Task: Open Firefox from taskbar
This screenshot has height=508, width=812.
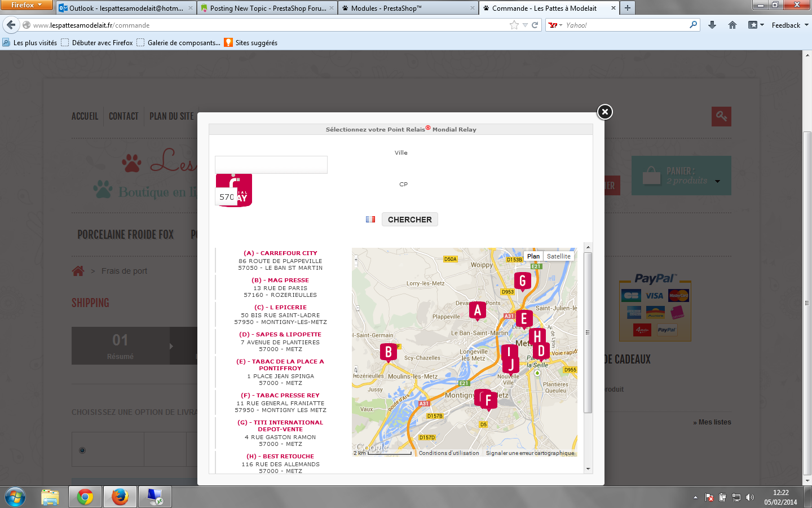Action: click(120, 497)
